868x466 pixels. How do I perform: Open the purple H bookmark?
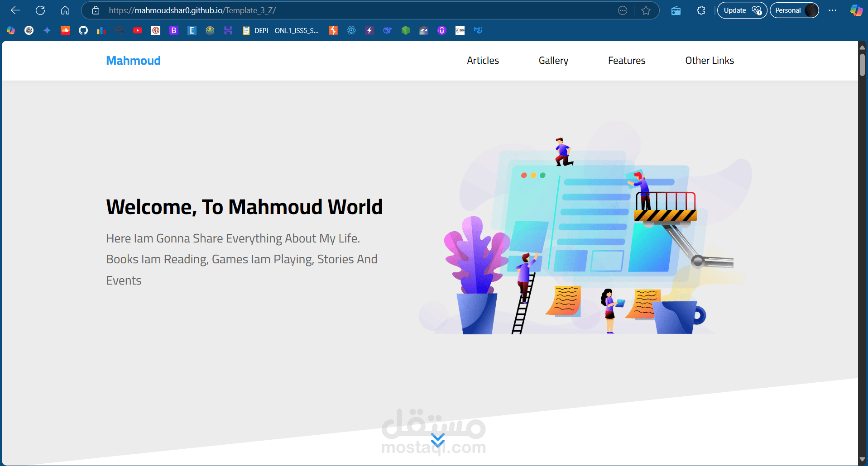pyautogui.click(x=228, y=30)
